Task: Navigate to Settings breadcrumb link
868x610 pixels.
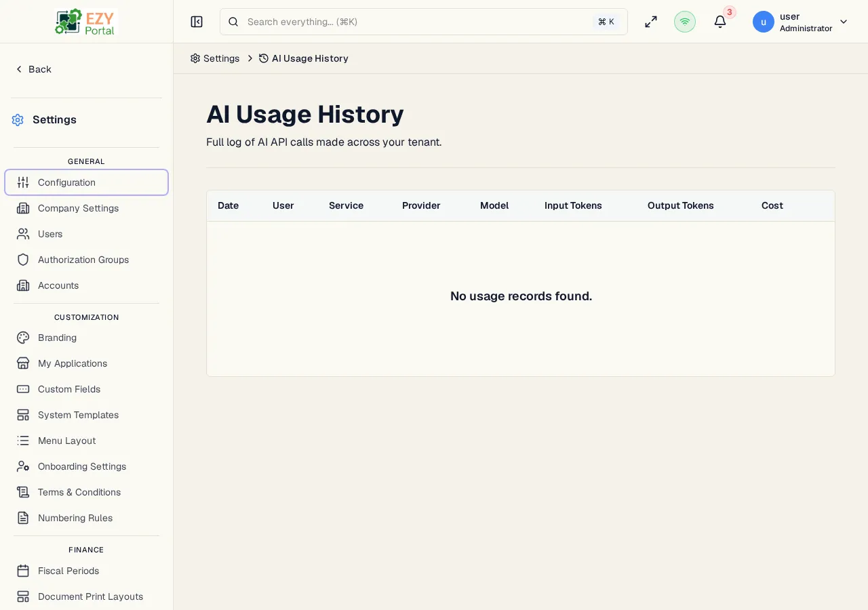Action: coord(215,58)
